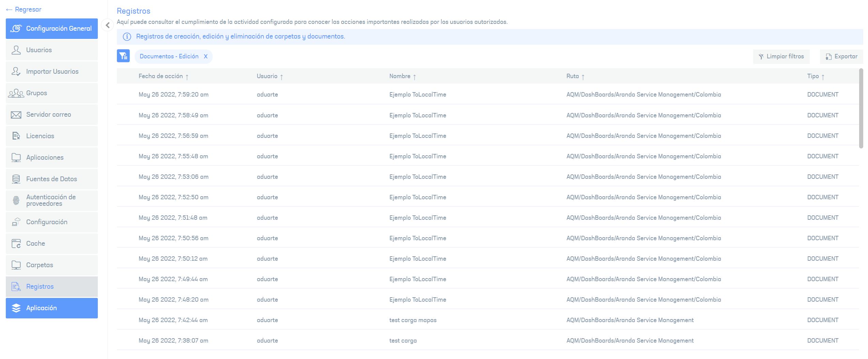Viewport: 868px width, 359px height.
Task: Select Registros in the sidebar
Action: (52, 287)
